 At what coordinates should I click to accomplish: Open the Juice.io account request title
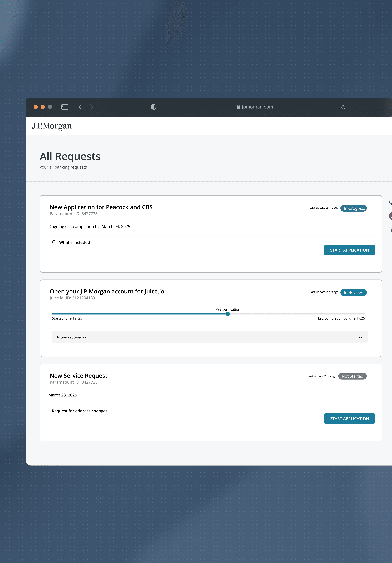tap(107, 291)
